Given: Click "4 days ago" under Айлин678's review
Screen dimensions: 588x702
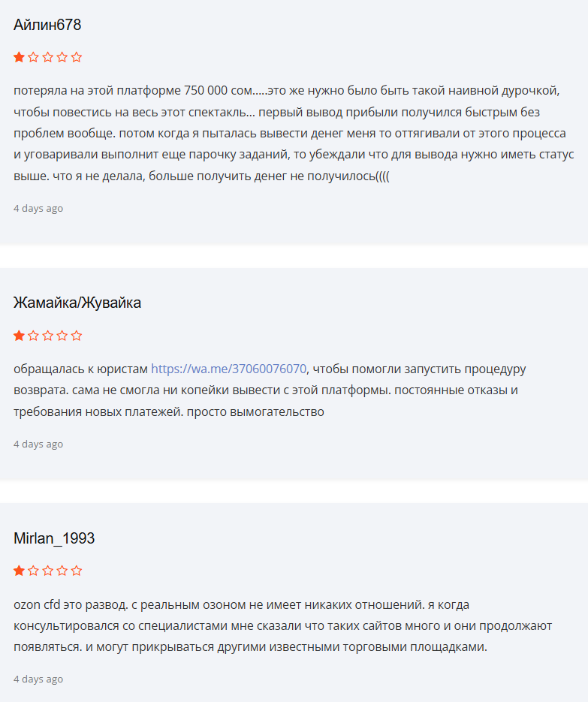Looking at the screenshot, I should [38, 208].
